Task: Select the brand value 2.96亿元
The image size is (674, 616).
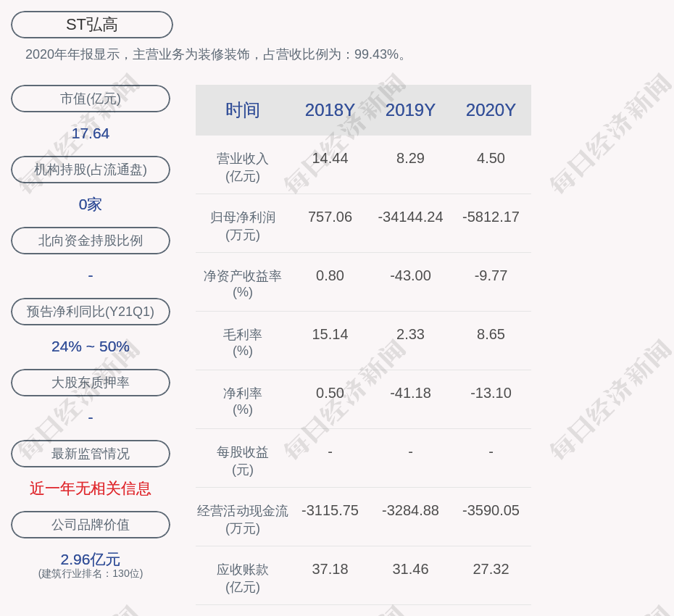Action: pyautogui.click(x=91, y=559)
